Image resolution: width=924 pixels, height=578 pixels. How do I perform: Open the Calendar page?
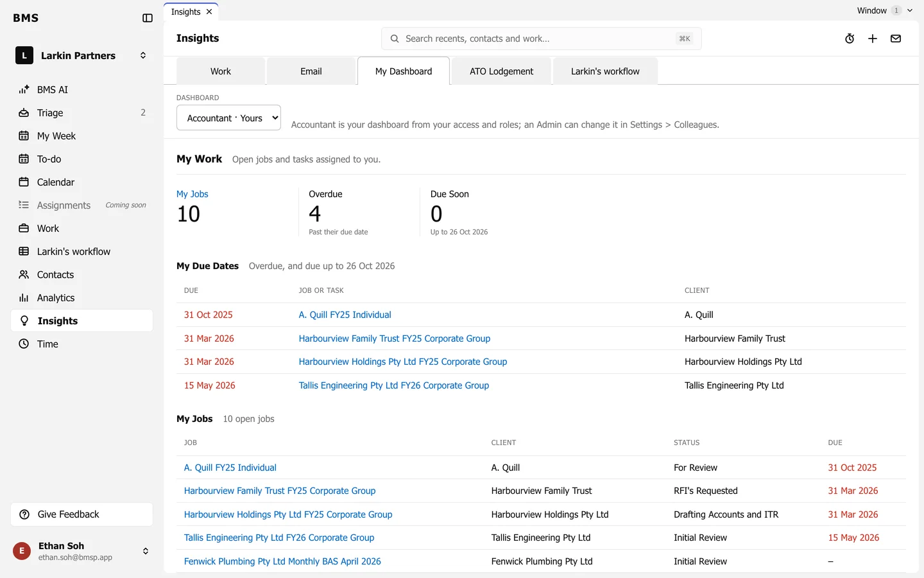(x=81, y=182)
